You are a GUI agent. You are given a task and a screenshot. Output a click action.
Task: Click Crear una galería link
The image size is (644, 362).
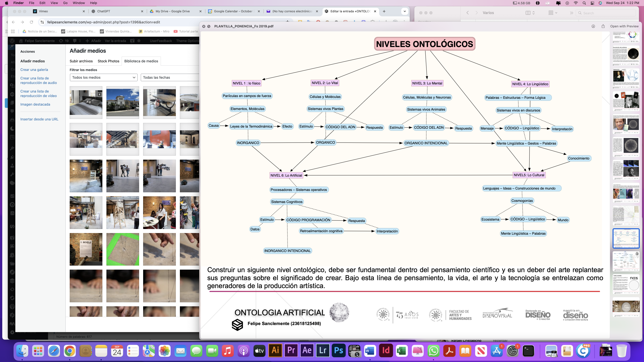(x=34, y=70)
